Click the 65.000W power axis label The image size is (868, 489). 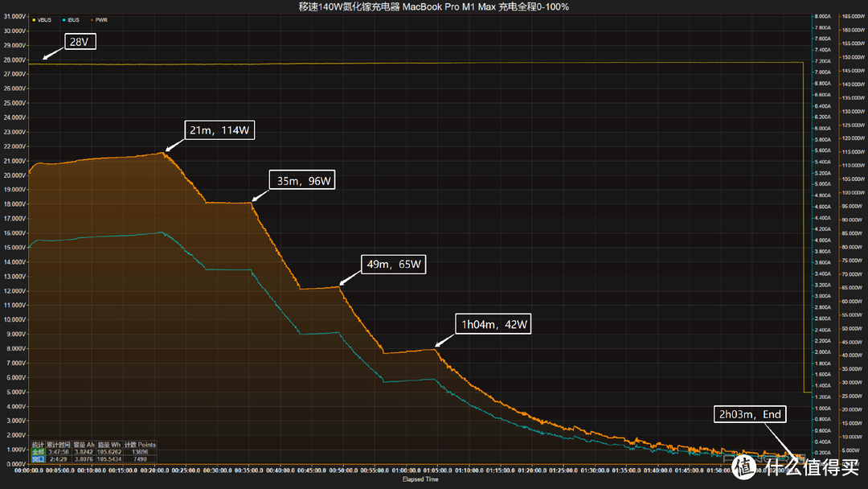(853, 288)
